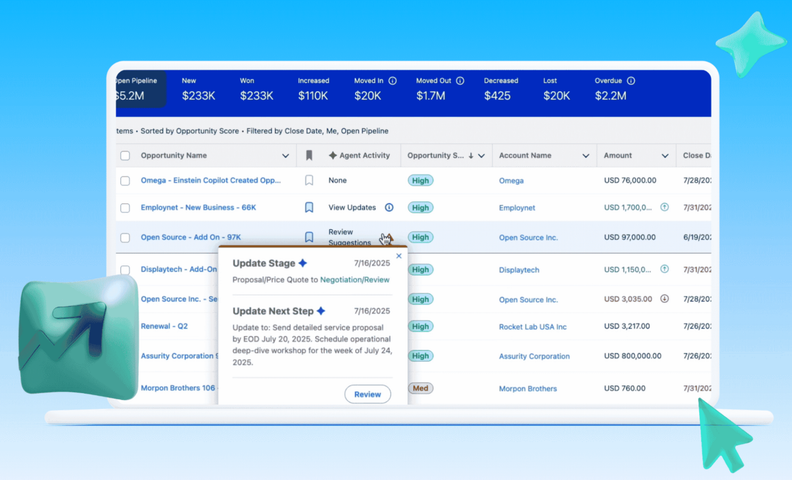The image size is (792, 480).
Task: Open the Amount column dropdown
Action: pyautogui.click(x=665, y=156)
